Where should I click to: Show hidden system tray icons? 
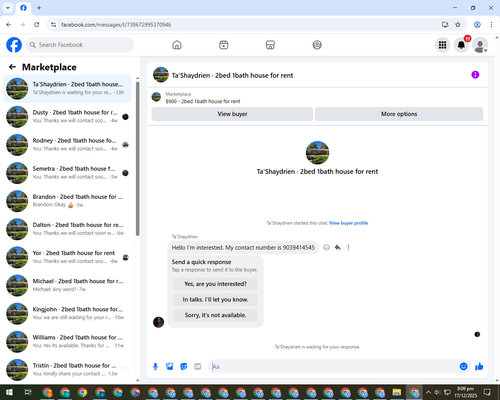click(x=428, y=392)
